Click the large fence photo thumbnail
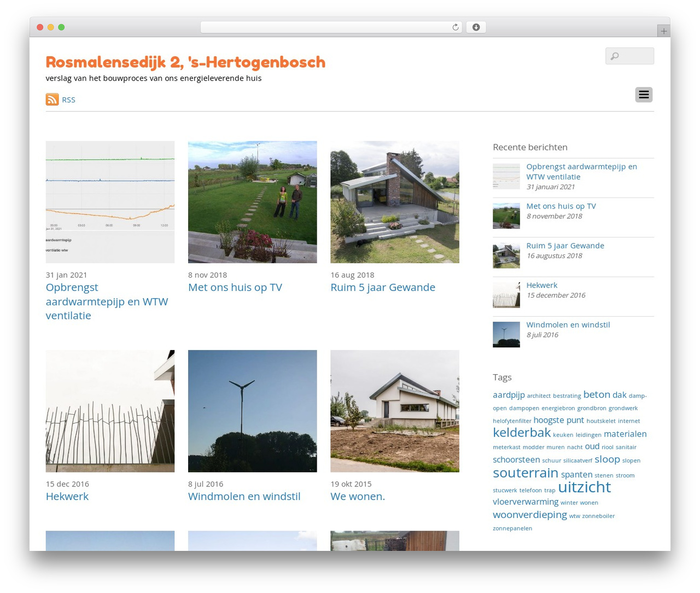Viewport: 700px width, 593px height. point(110,411)
